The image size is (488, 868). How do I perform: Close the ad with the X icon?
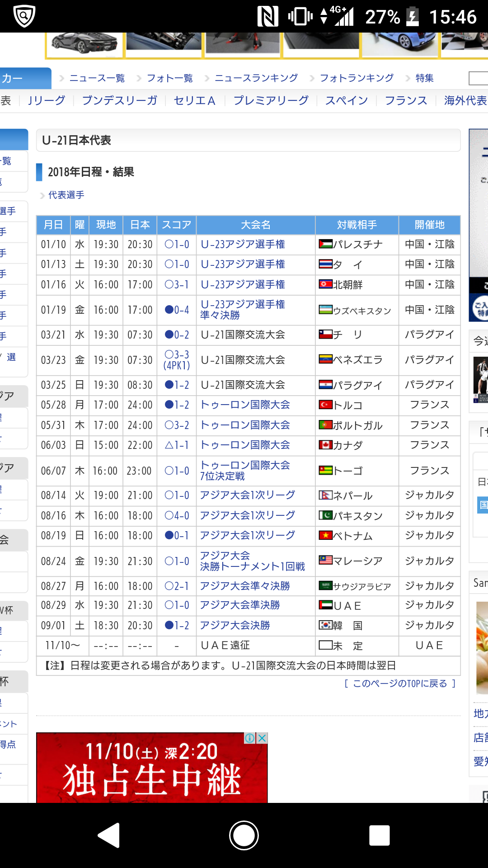click(262, 738)
